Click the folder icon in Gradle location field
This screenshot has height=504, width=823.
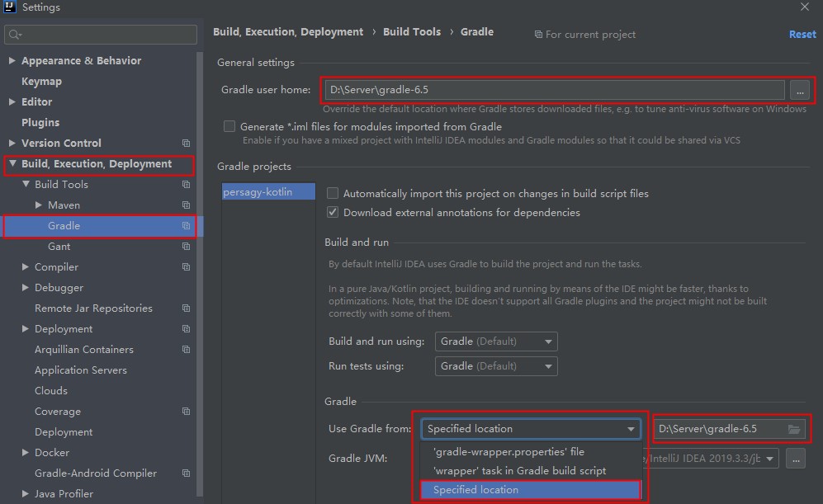click(794, 429)
